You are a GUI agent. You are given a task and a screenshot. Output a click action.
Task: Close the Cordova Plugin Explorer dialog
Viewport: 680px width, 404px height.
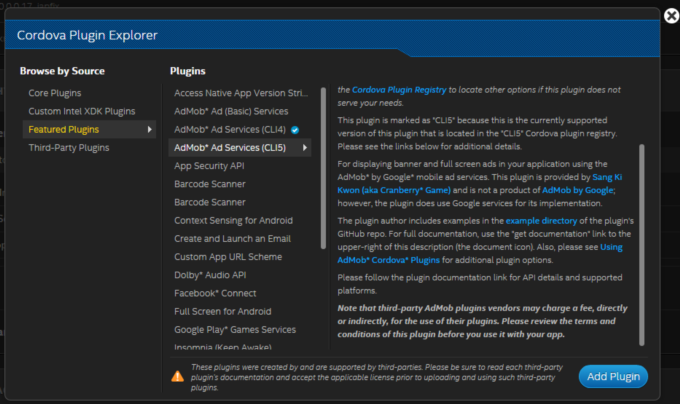click(671, 16)
